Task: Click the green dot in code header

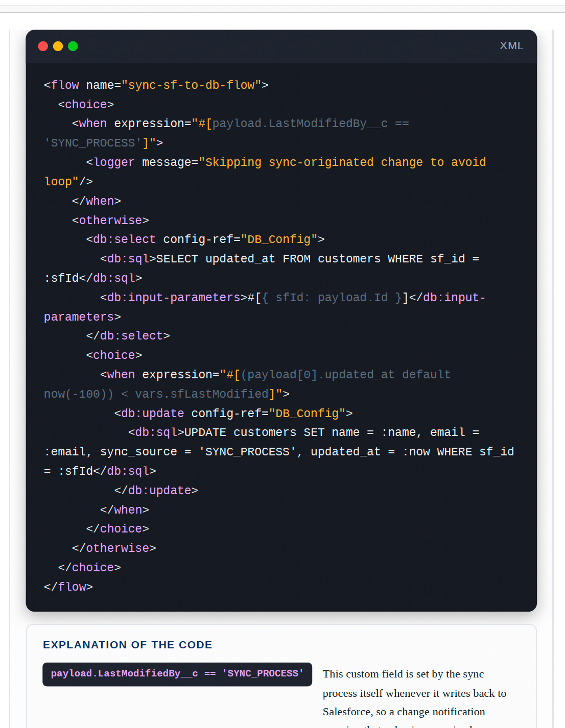Action: pyautogui.click(x=73, y=46)
